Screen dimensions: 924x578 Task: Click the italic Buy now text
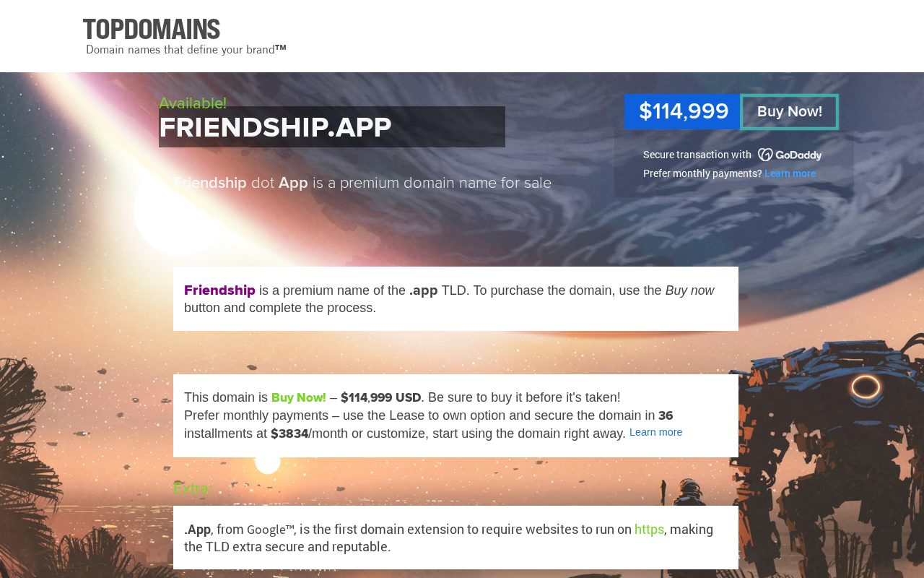click(x=689, y=290)
